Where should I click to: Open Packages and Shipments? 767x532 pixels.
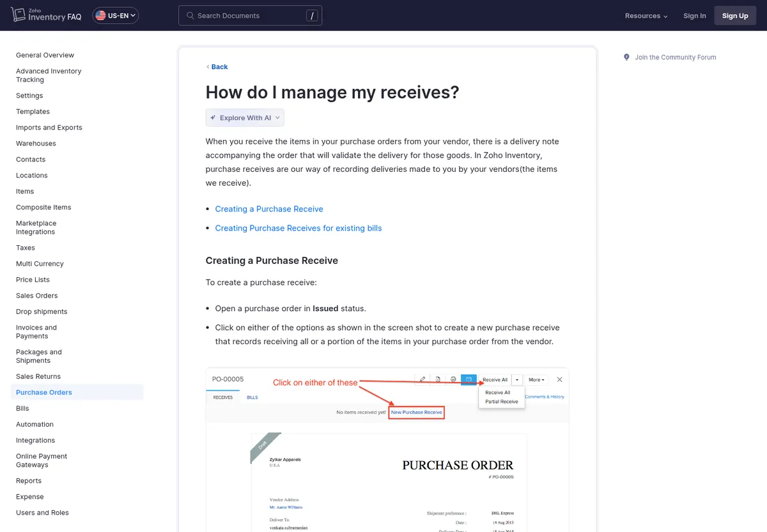click(39, 356)
